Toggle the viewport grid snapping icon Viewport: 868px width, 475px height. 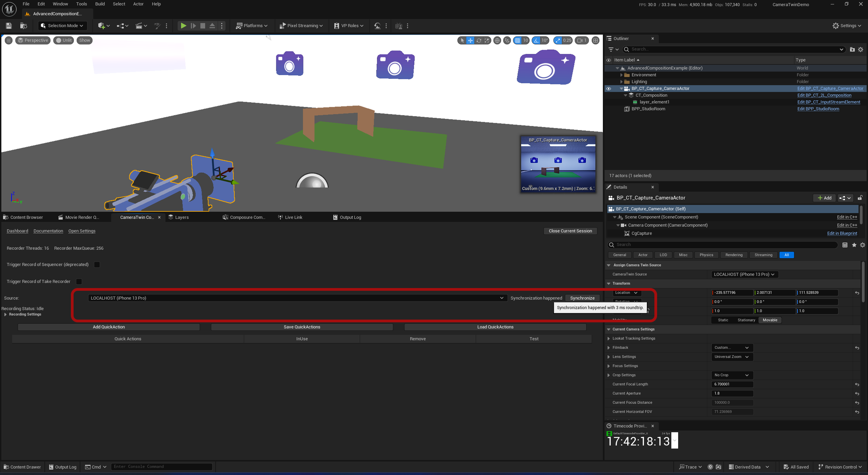(517, 40)
